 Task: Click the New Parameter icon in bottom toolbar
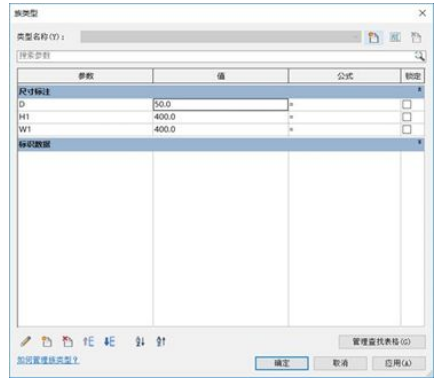click(x=46, y=341)
